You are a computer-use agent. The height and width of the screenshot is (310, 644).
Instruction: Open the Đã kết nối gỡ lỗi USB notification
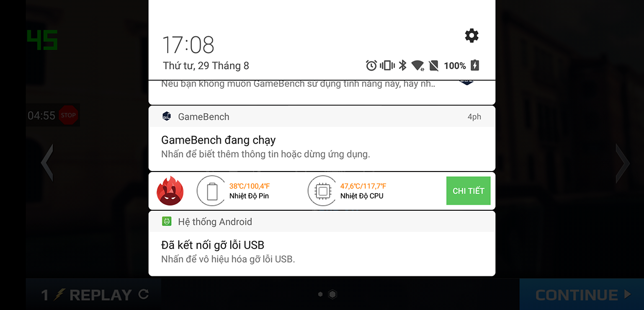coord(322,252)
